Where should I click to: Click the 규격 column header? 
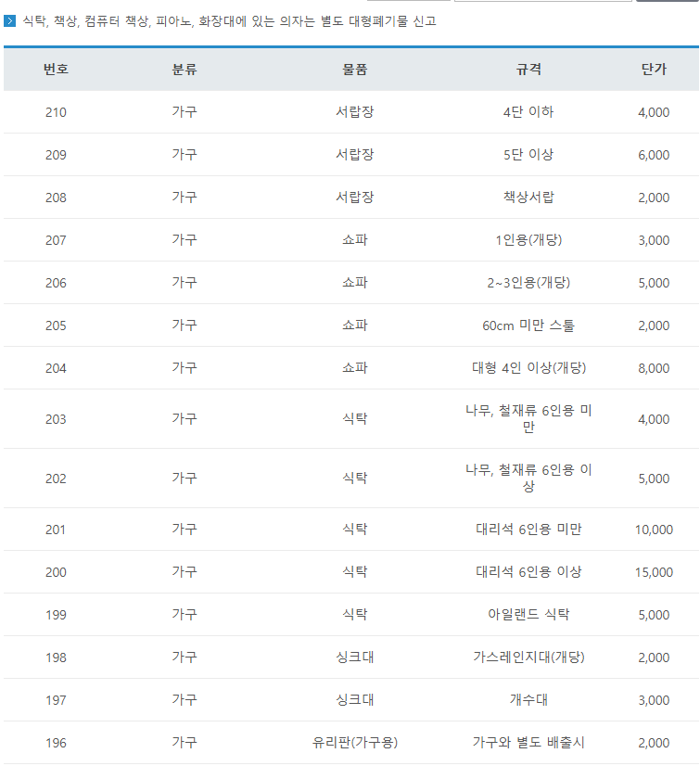pyautogui.click(x=528, y=70)
